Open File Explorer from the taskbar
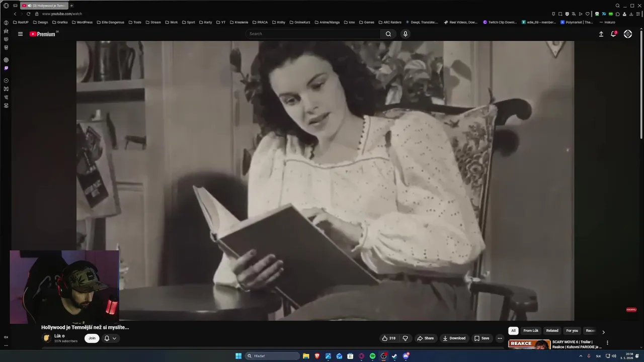Viewport: 644px width, 362px height. (306, 356)
